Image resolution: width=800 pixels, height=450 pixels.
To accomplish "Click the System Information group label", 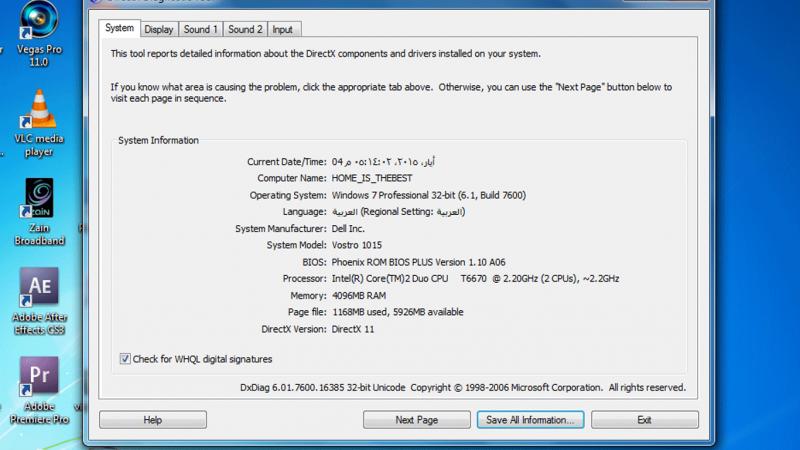I will [158, 140].
